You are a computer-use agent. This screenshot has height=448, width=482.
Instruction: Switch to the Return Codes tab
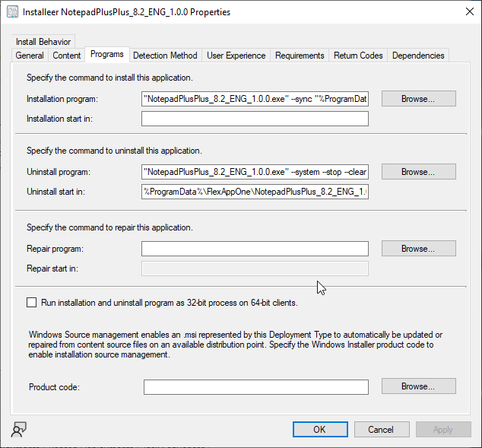pos(358,56)
